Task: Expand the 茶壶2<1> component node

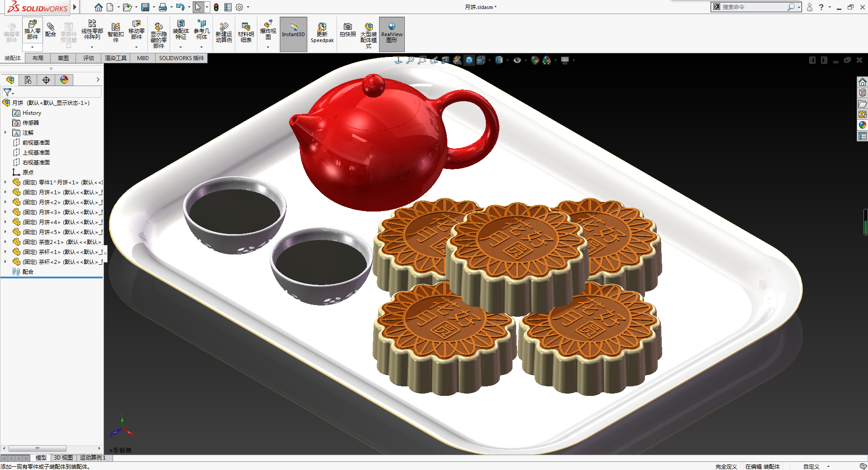Action: pos(5,242)
